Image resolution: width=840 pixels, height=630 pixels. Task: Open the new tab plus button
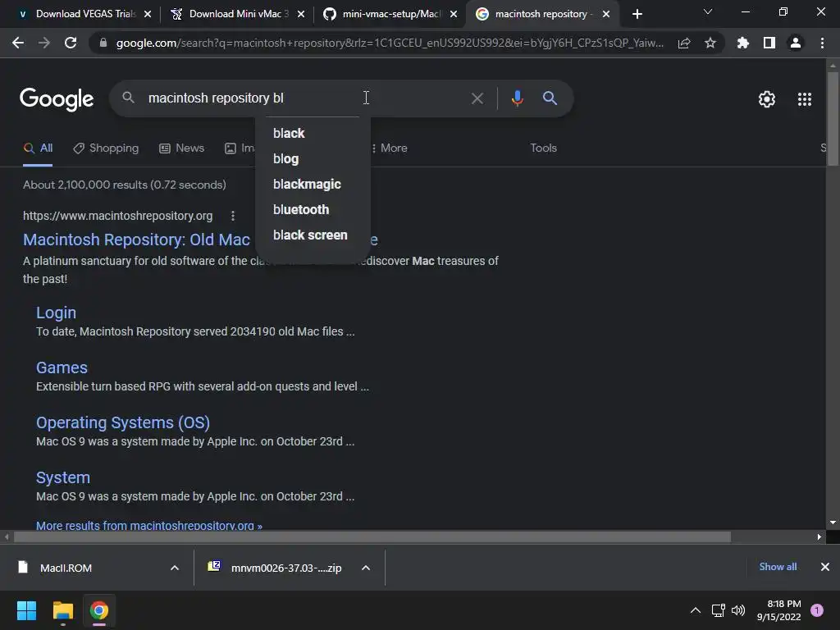point(637,15)
